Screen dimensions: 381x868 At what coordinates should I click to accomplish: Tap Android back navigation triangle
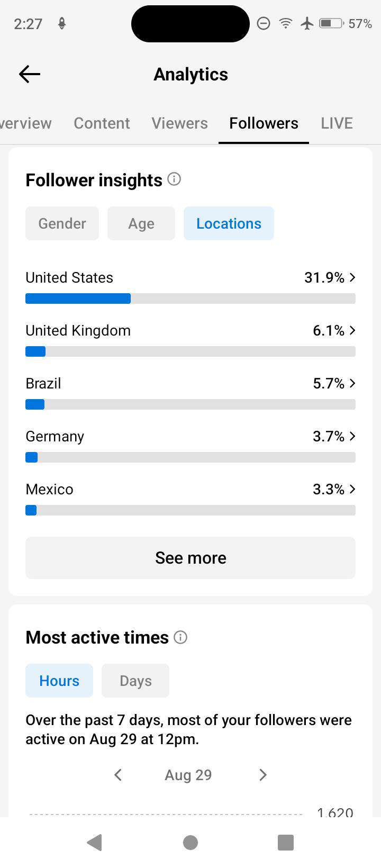(94, 842)
